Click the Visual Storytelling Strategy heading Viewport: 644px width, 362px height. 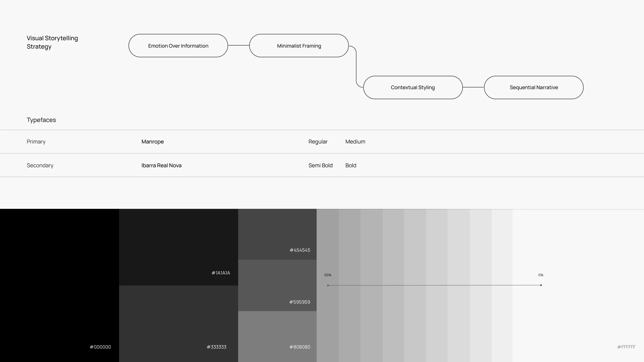[x=52, y=42]
